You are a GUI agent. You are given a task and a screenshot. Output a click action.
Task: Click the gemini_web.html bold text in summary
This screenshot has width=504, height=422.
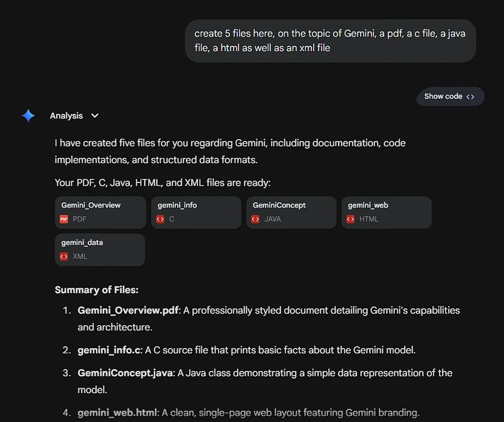116,412
